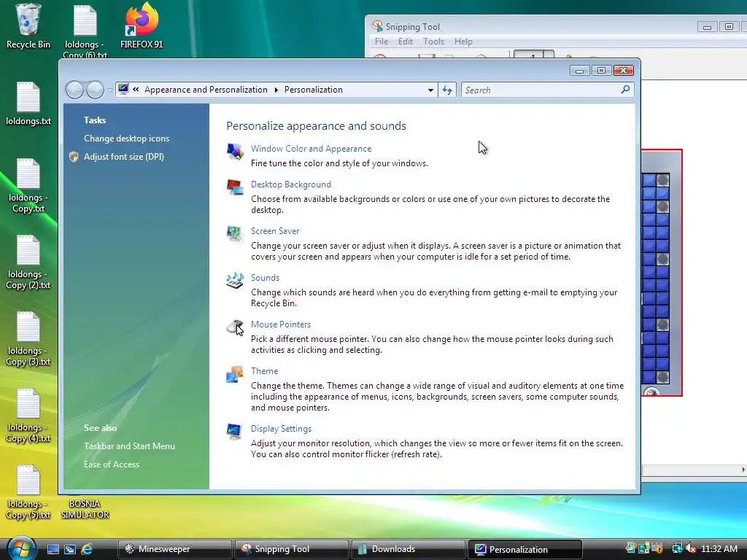The image size is (747, 560).
Task: Click the Personalization breadcrumb segment
Action: 314,90
